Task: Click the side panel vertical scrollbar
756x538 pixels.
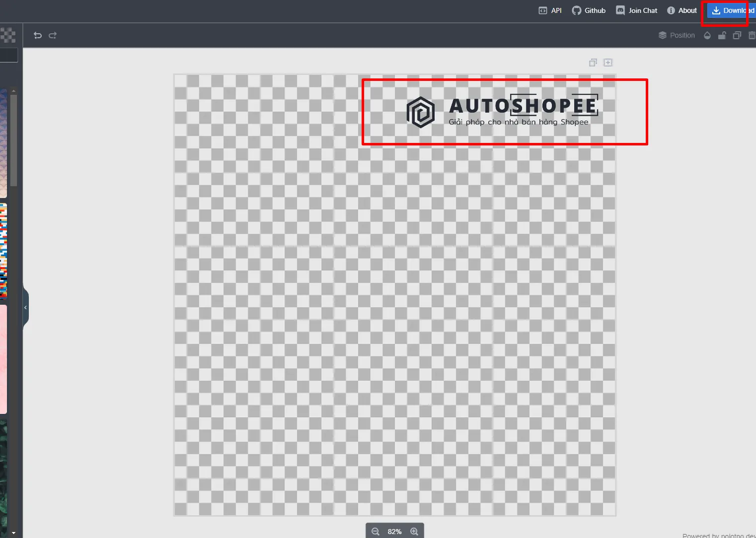Action: 13,140
